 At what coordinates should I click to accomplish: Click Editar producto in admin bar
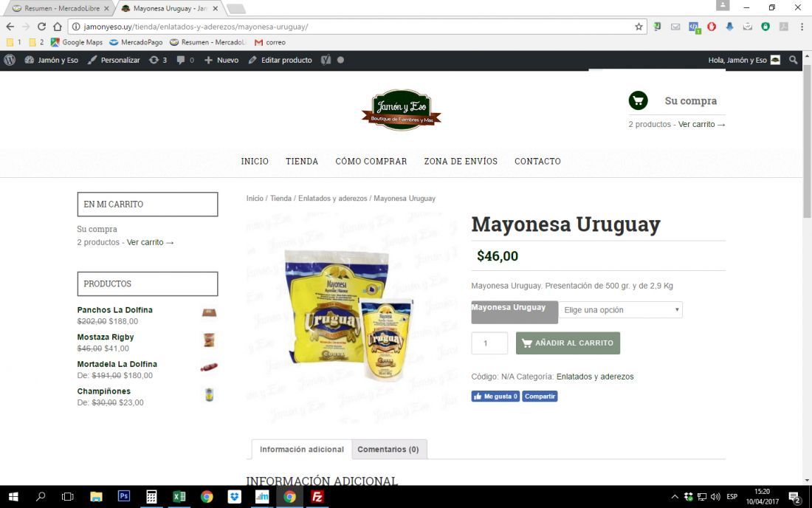(x=281, y=60)
